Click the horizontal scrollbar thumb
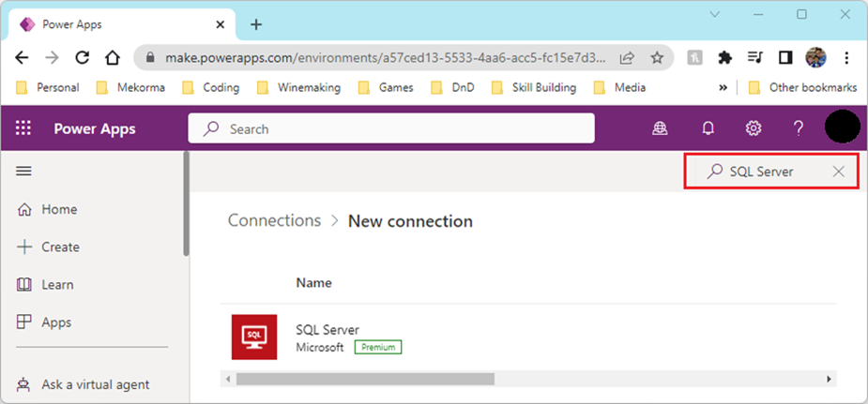The width and height of the screenshot is (868, 404). [364, 379]
